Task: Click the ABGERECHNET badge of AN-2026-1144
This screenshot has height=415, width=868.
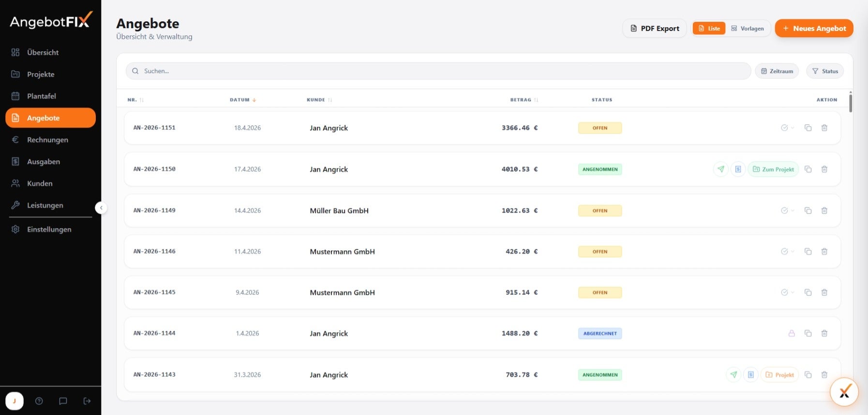Action: (600, 333)
